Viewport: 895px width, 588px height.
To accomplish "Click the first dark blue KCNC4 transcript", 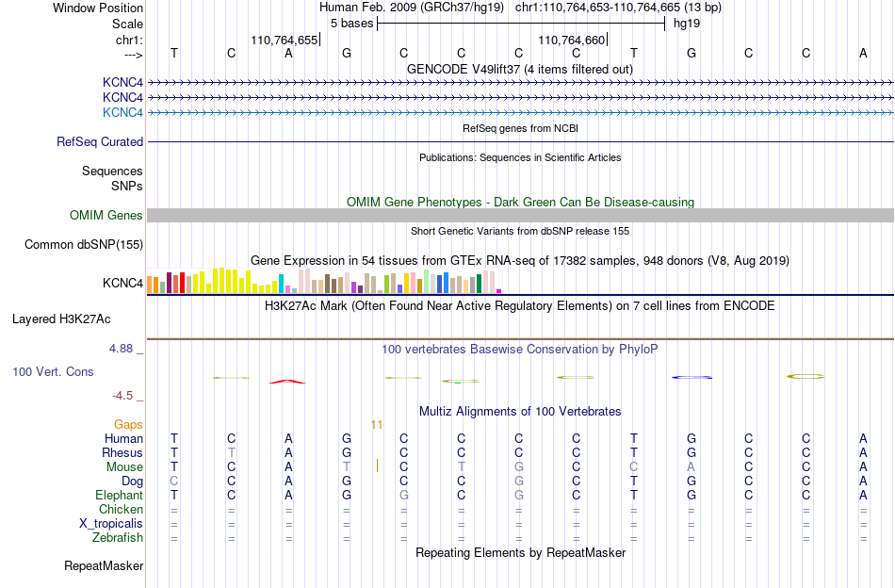I will (x=521, y=82).
